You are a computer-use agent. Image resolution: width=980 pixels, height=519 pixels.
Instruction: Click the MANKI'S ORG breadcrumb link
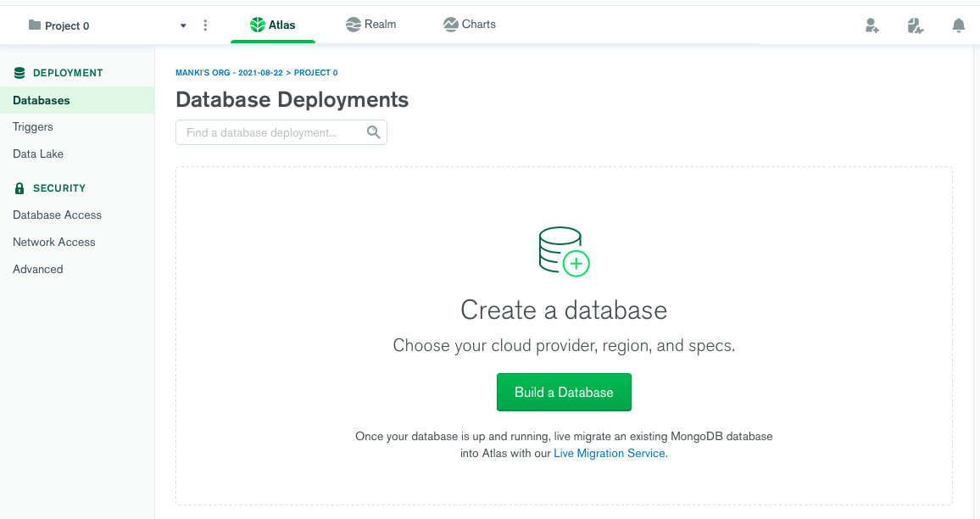click(229, 73)
